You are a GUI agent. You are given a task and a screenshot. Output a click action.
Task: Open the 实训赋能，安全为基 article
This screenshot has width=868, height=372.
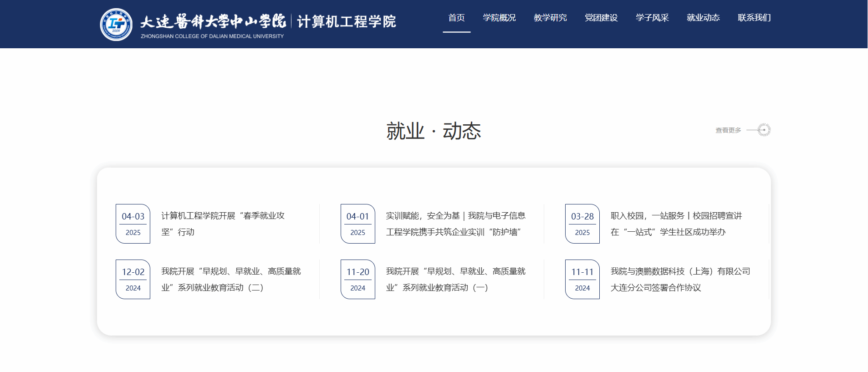pos(455,224)
